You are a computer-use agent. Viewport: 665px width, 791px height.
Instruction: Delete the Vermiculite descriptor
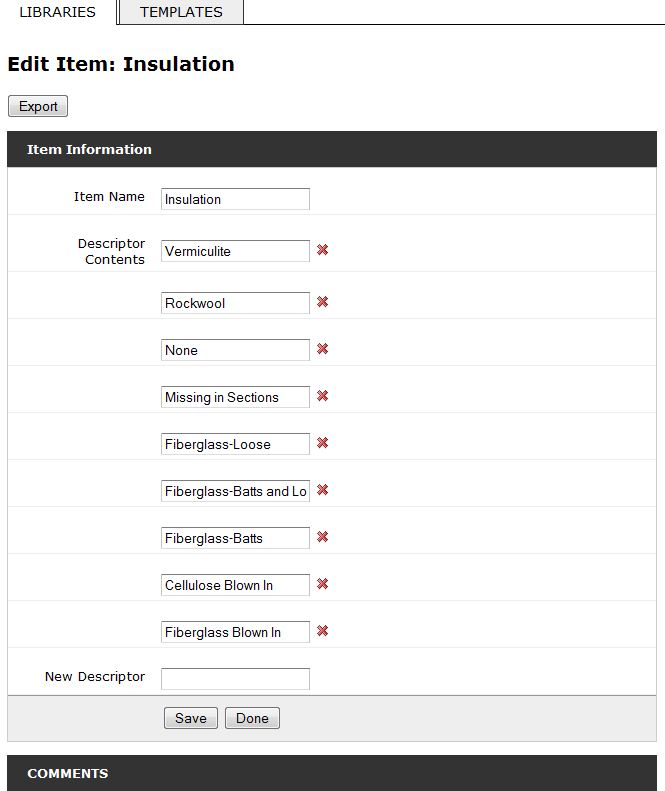pos(322,250)
